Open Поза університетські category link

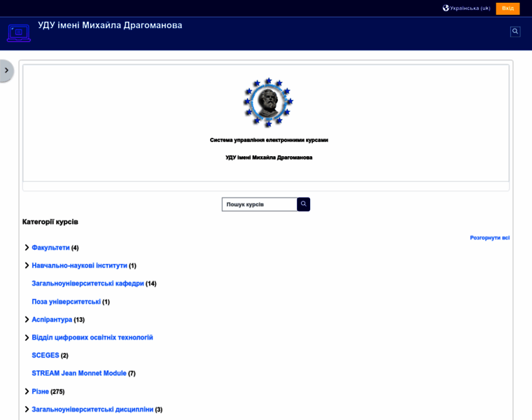point(66,302)
